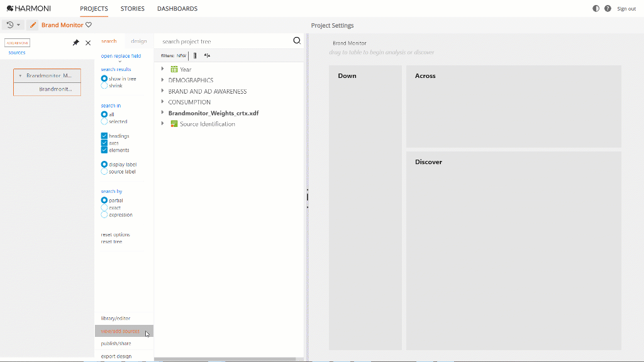644x362 pixels.
Task: Expand BRAND AND AD AWARENESS node
Action: pos(163,90)
